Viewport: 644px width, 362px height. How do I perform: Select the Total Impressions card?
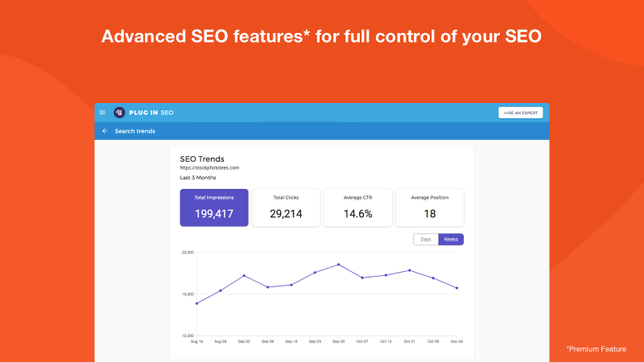(214, 208)
